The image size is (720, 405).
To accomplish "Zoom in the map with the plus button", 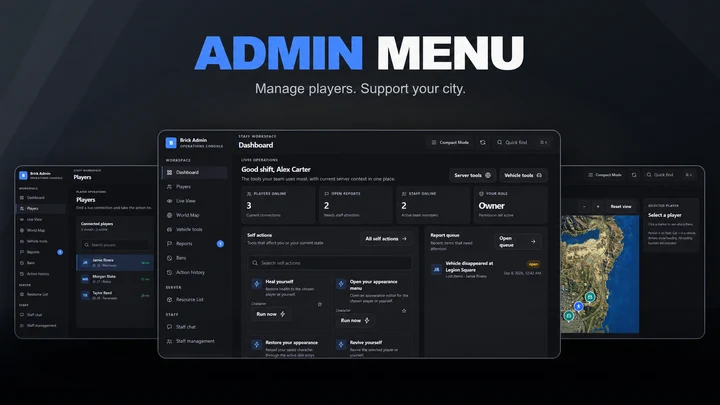I will pos(598,207).
